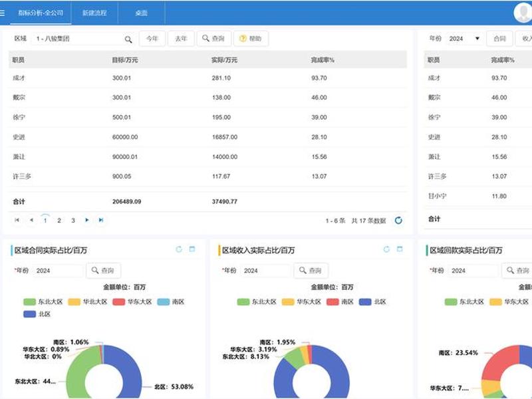Click 实际/万元 column header

(224, 60)
